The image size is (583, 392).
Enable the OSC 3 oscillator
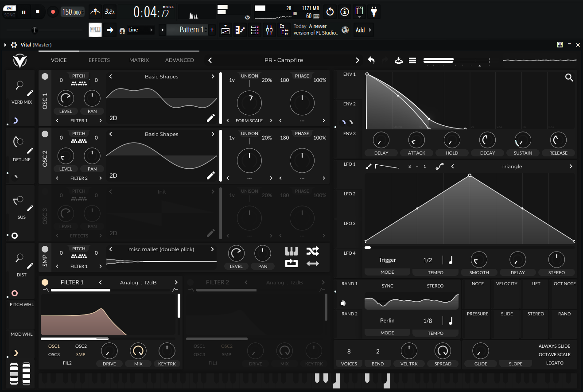pos(45,191)
